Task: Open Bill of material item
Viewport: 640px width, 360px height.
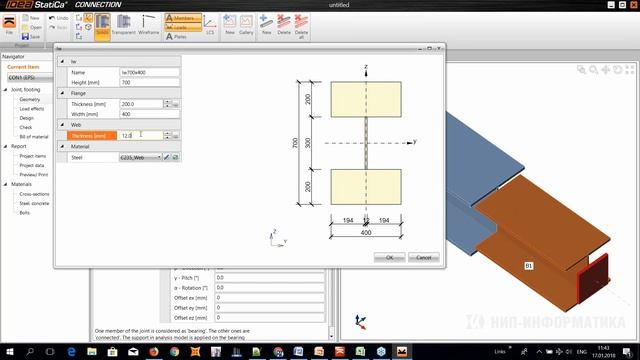Action: [34, 137]
